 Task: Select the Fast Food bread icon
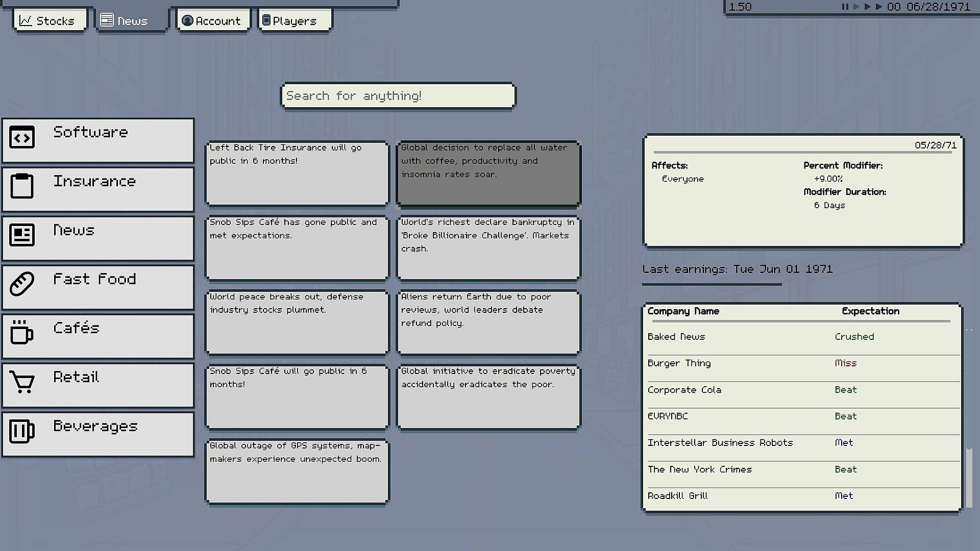click(x=22, y=284)
